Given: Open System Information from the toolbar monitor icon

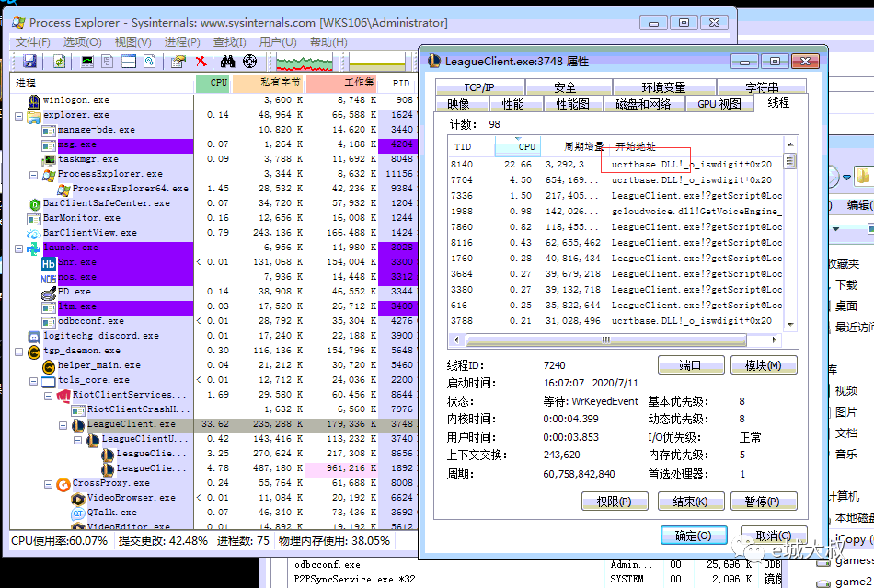Looking at the screenshot, I should point(87,62).
